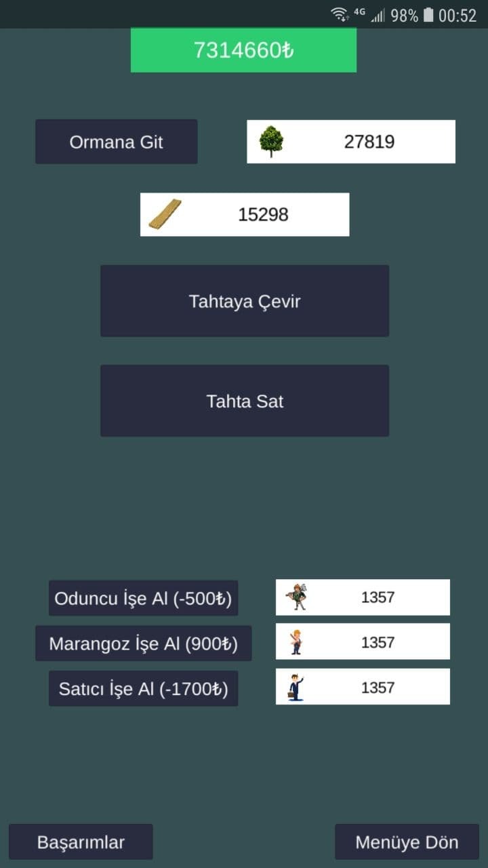This screenshot has width=488, height=868.
Task: Click the green money balance showing 7314660₺
Action: [243, 50]
